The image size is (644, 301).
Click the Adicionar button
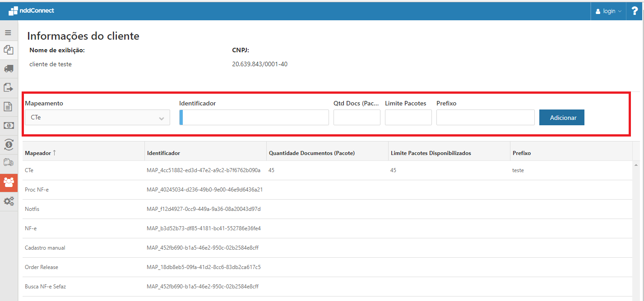tap(561, 118)
